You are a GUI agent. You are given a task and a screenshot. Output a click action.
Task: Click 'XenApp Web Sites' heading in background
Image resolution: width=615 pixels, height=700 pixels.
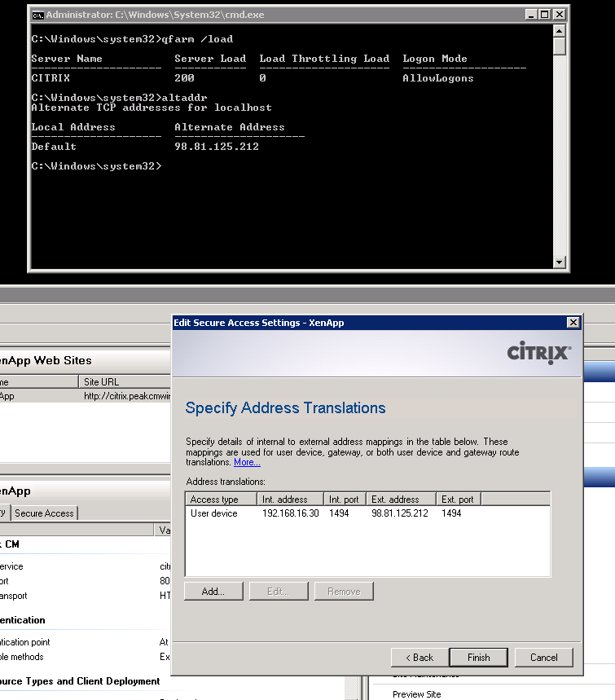pyautogui.click(x=45, y=360)
